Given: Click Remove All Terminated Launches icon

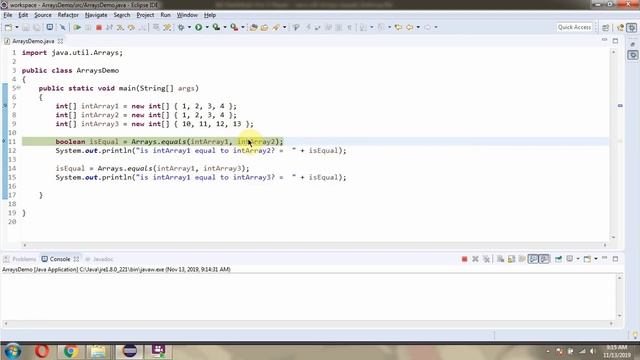Looking at the screenshot, I should coord(486,259).
